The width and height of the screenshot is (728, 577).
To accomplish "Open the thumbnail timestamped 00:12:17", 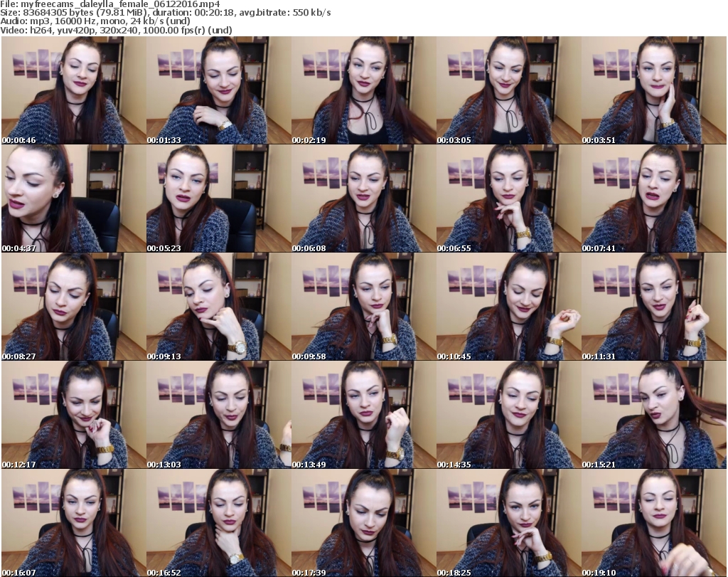I will click(73, 415).
